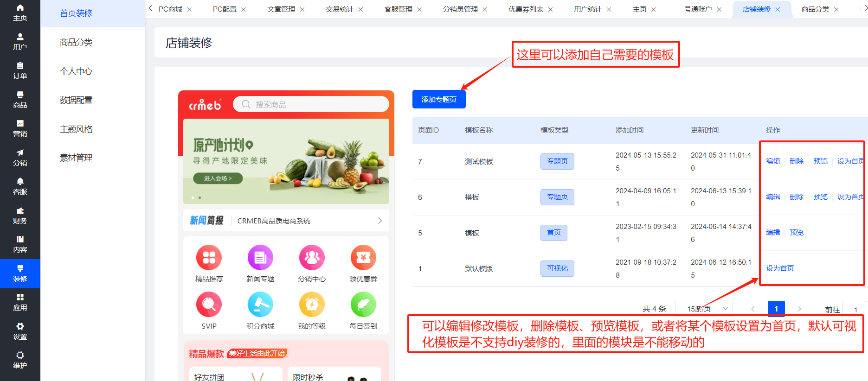Close the 店铺装修 tab
Screen dimensions: 868x381
(x=778, y=9)
